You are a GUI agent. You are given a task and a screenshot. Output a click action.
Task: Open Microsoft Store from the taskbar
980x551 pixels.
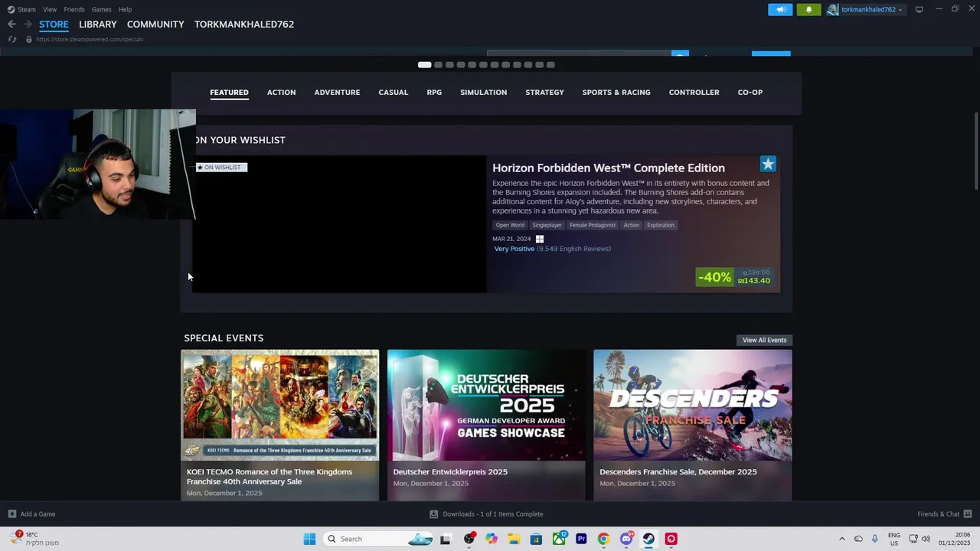pyautogui.click(x=537, y=539)
